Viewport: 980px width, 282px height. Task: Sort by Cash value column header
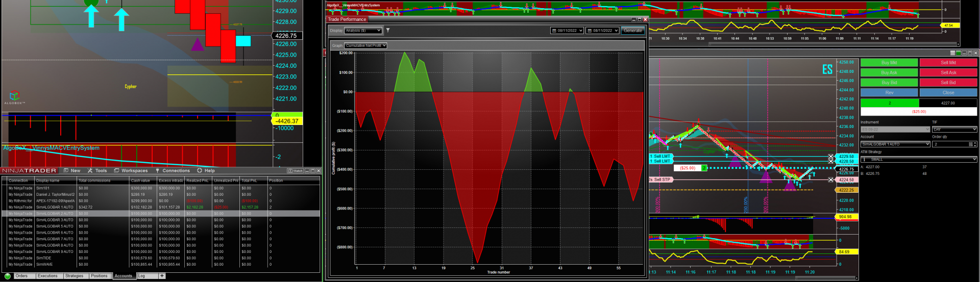143,181
